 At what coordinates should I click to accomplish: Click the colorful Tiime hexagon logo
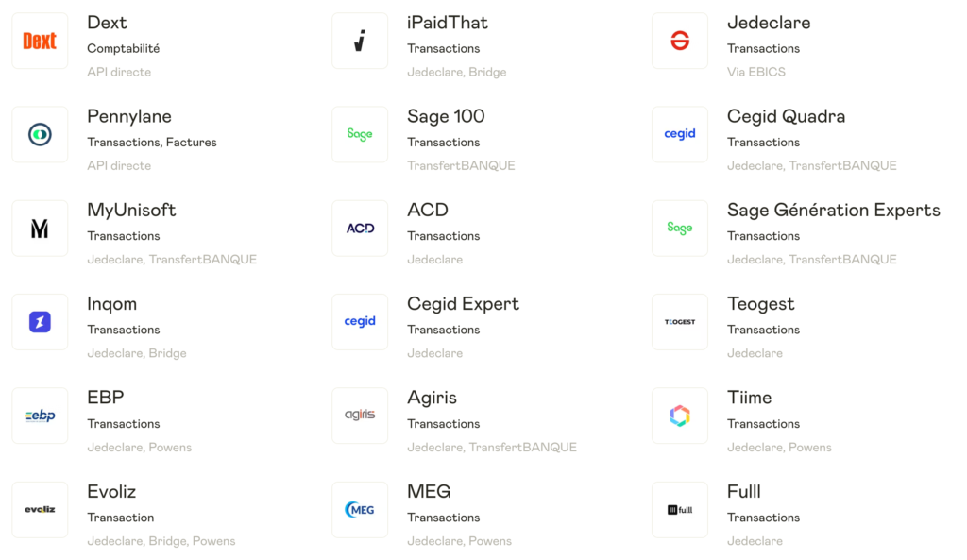[680, 416]
